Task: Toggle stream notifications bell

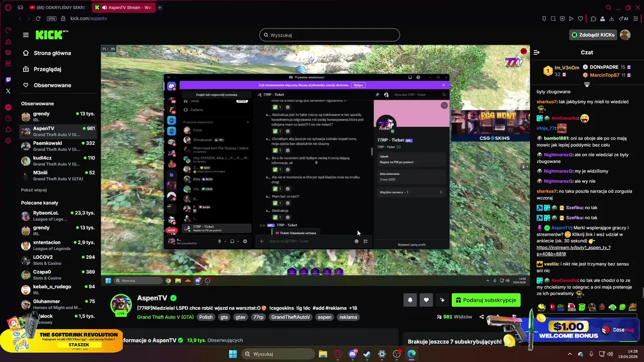Action: coord(410,300)
